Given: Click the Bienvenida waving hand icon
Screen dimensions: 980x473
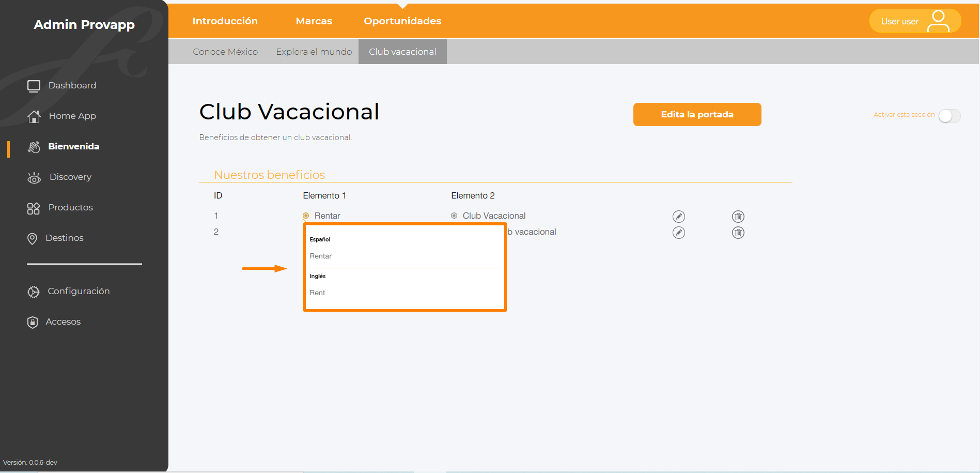Looking at the screenshot, I should coord(34,147).
